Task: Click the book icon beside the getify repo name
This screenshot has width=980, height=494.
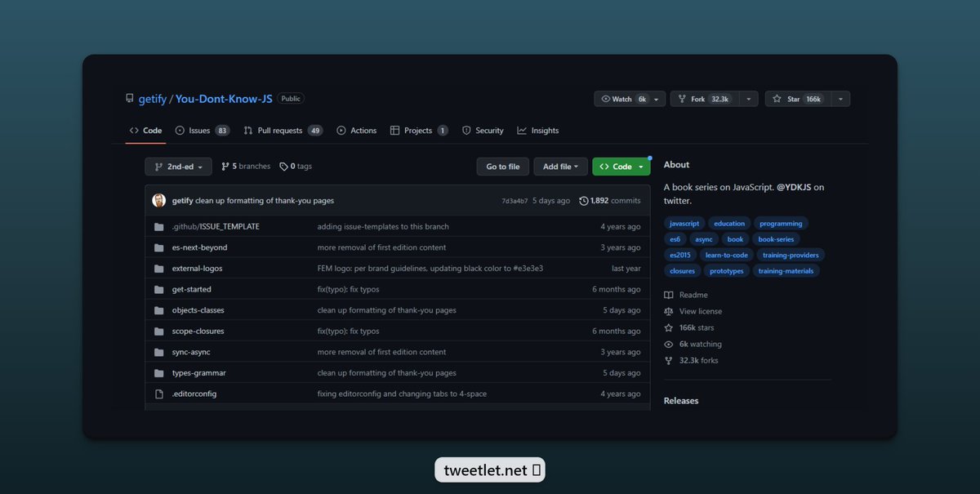Action: click(130, 98)
